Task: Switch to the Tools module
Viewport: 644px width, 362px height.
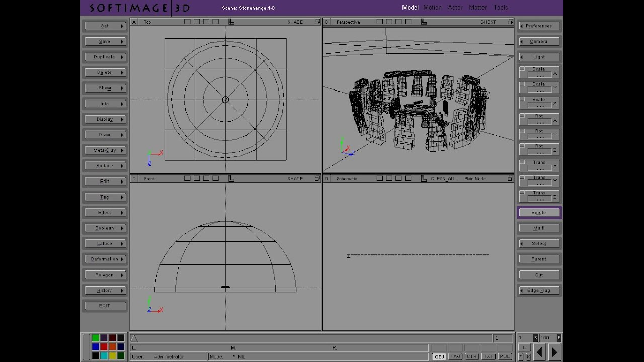Action: coord(501,7)
